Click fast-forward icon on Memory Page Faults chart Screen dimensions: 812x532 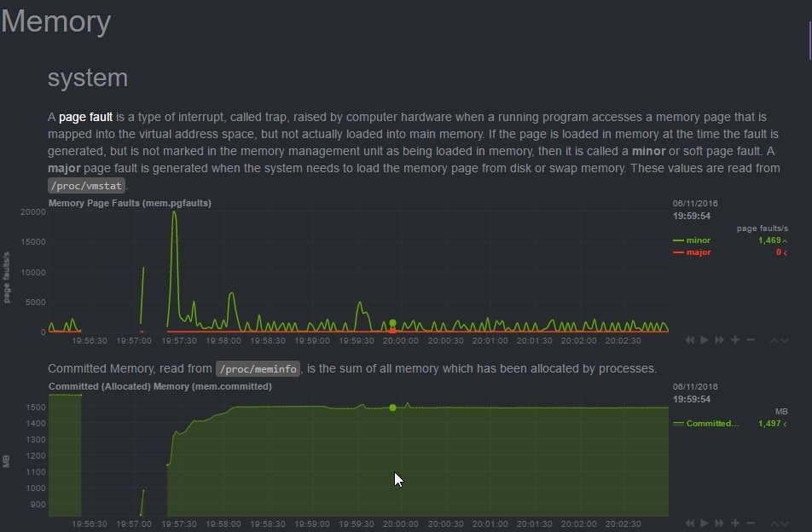(x=719, y=340)
